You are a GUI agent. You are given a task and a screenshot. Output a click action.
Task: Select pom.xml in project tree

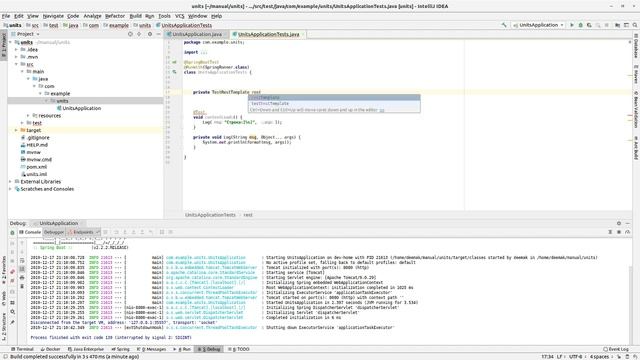coord(36,167)
